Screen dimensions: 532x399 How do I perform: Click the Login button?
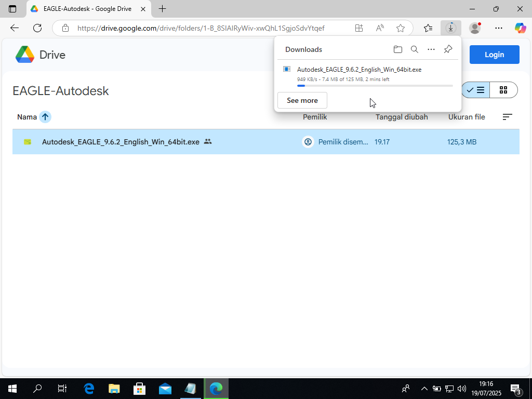[x=494, y=54]
